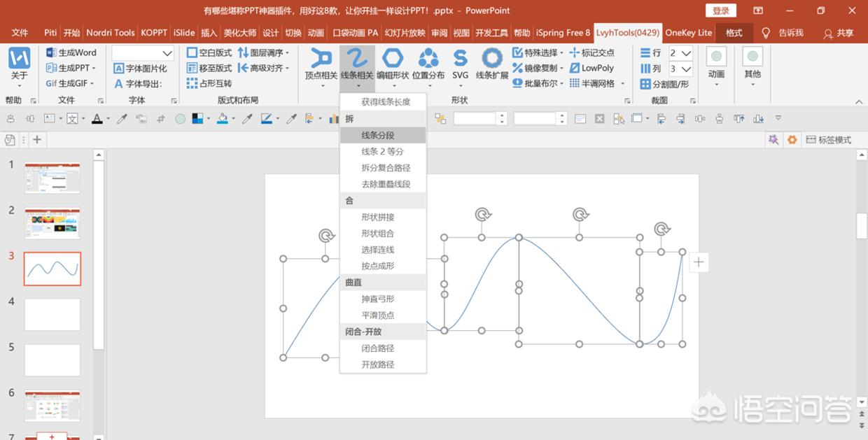Click the 登录 button
Viewport: 868px width, 440px height.
coord(720,10)
